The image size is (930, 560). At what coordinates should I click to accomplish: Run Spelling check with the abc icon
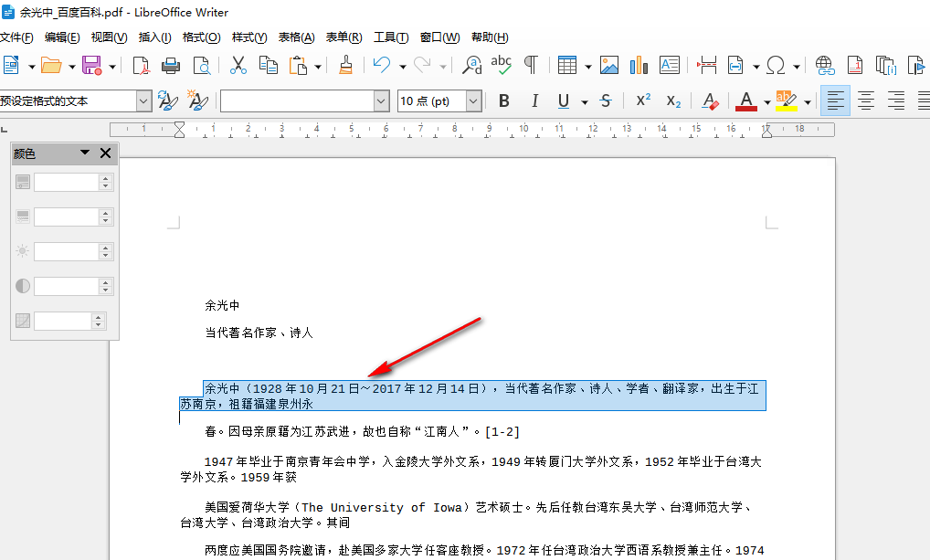coord(501,65)
